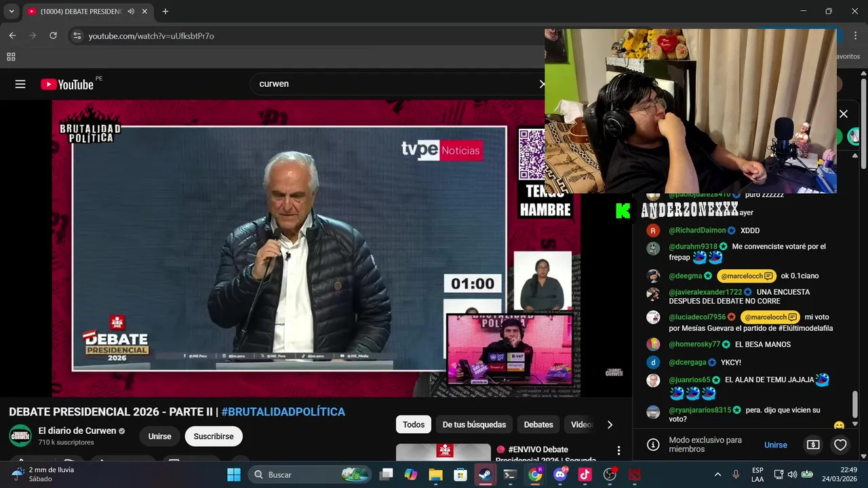868x488 pixels.
Task: Show more filter chips with right chevron
Action: 610,424
